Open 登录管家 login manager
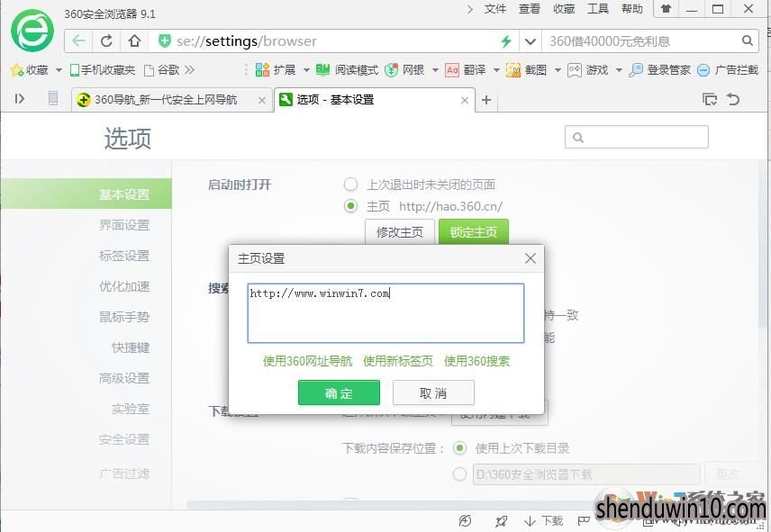Viewport: 771px width, 532px height. [660, 70]
